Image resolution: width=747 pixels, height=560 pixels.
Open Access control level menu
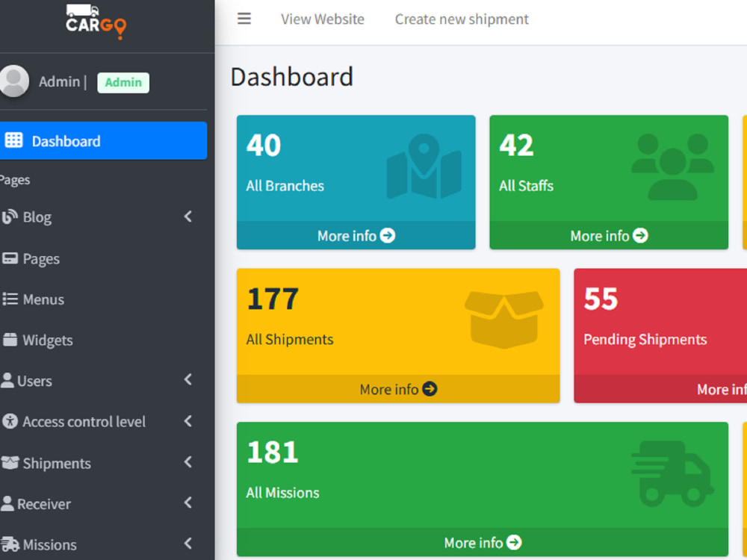tap(84, 422)
